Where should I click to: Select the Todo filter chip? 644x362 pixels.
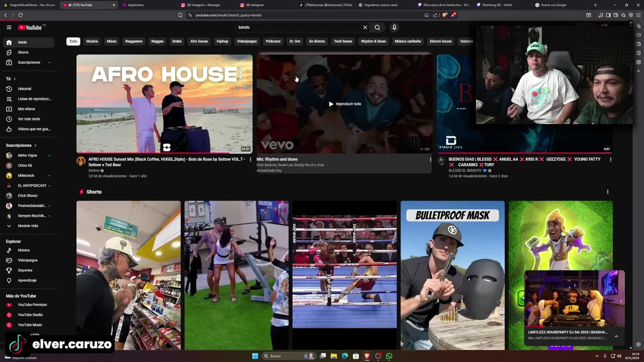click(73, 41)
